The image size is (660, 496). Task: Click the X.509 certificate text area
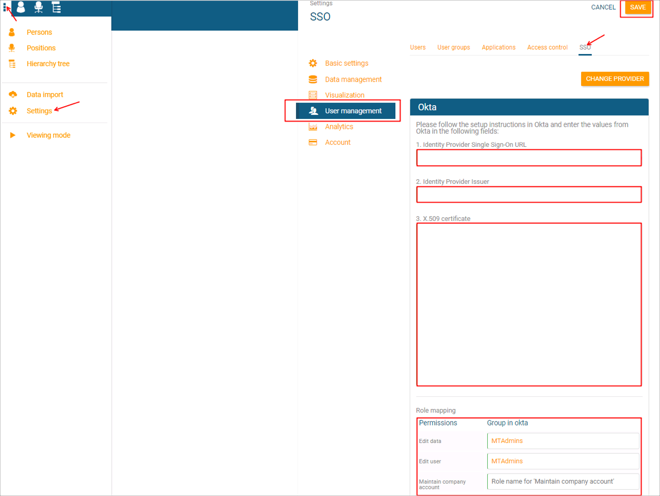coord(528,304)
